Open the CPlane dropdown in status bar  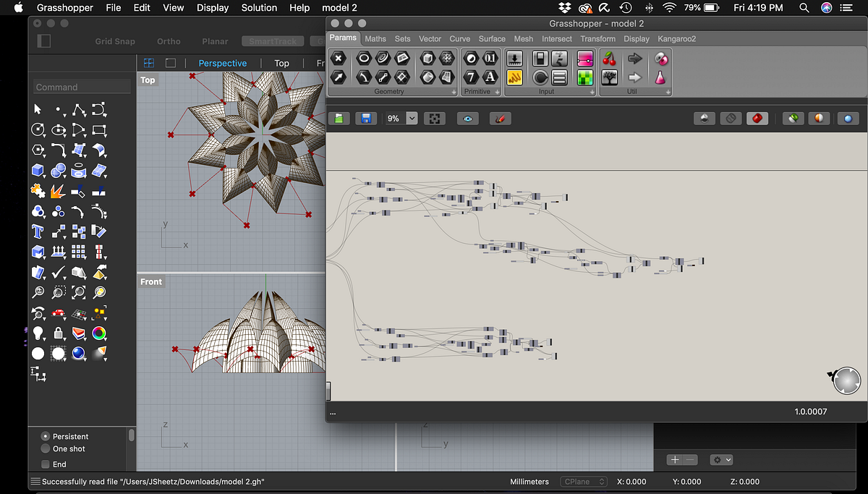coord(584,482)
